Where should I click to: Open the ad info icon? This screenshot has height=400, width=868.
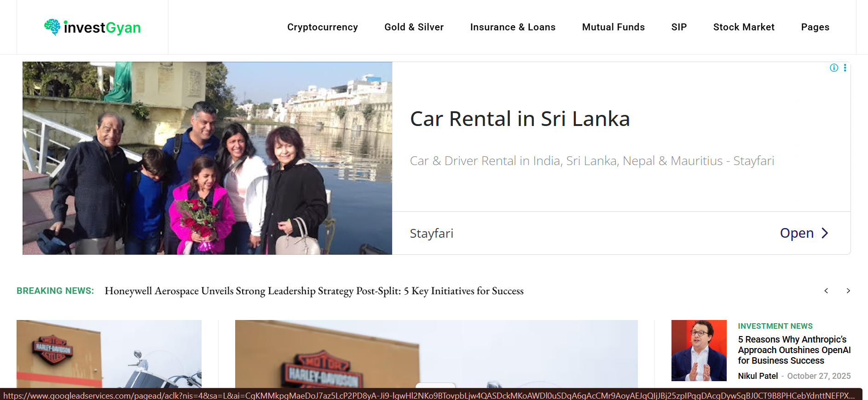834,68
